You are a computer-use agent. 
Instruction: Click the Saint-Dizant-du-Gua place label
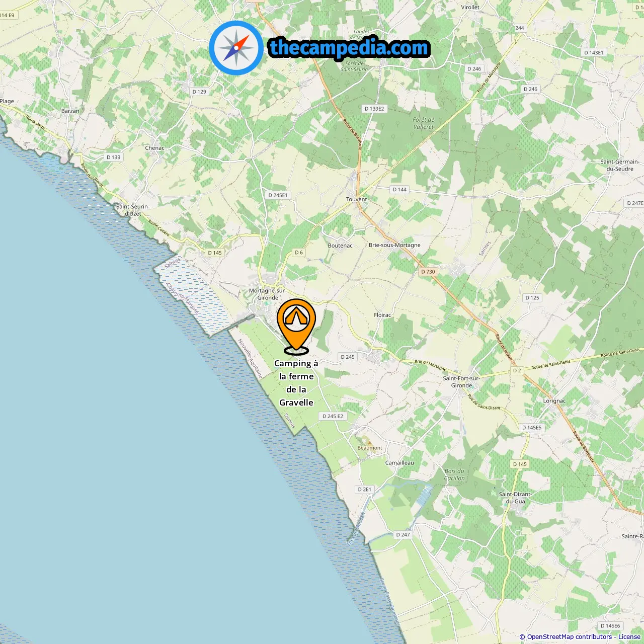(515, 498)
